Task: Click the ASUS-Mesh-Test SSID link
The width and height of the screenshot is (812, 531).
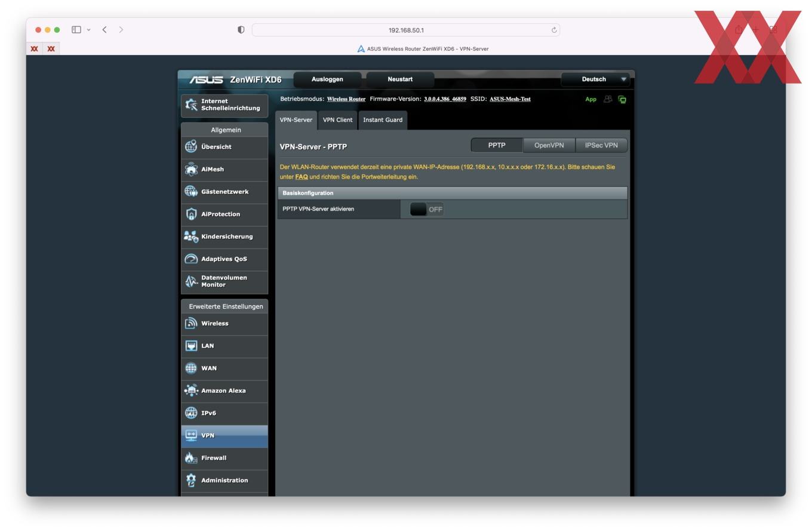Action: click(510, 99)
